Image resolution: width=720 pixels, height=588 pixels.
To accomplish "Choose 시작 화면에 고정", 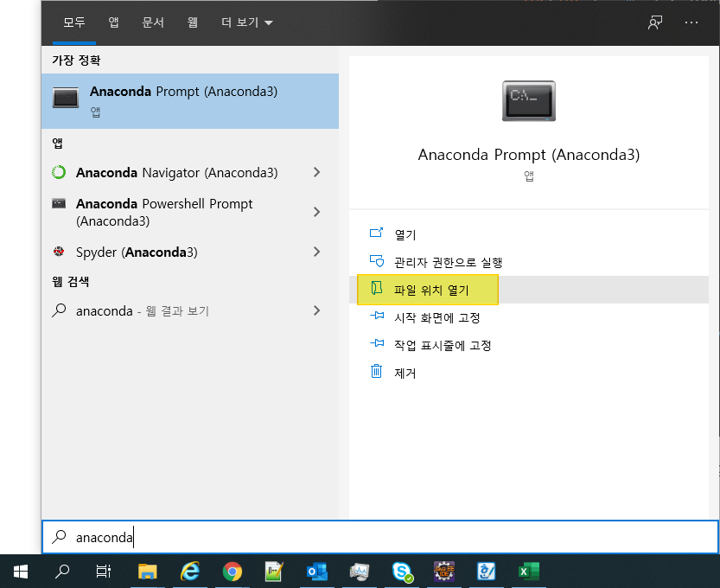I will 528,317.
